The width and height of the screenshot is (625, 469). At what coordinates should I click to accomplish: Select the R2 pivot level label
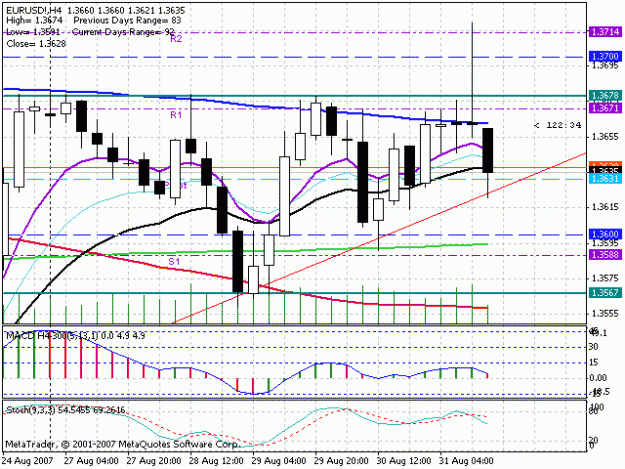tap(176, 39)
